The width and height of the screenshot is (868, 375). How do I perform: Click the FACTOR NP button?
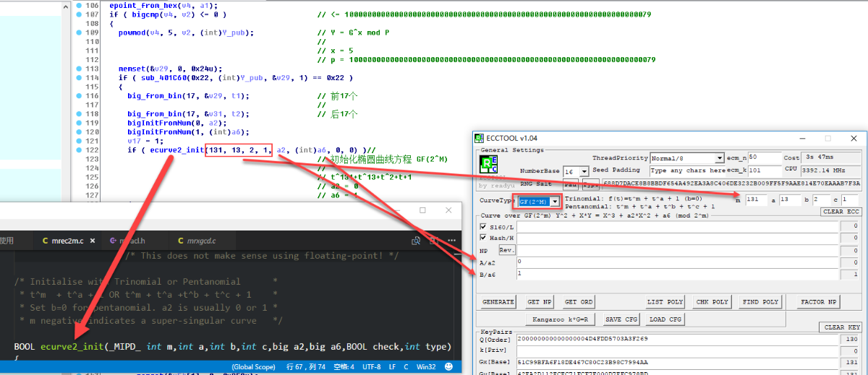pos(819,302)
